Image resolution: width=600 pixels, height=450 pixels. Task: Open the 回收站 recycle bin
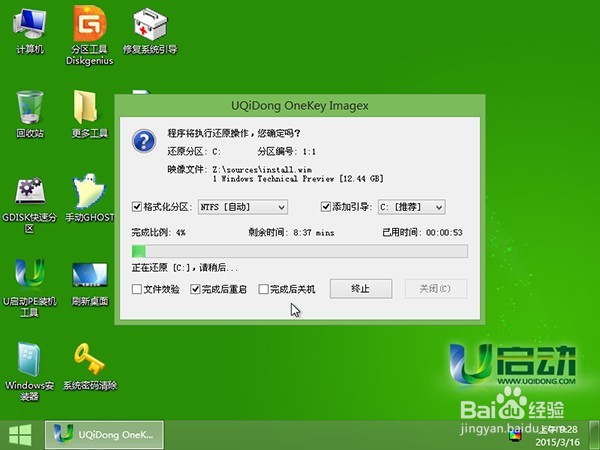29,114
